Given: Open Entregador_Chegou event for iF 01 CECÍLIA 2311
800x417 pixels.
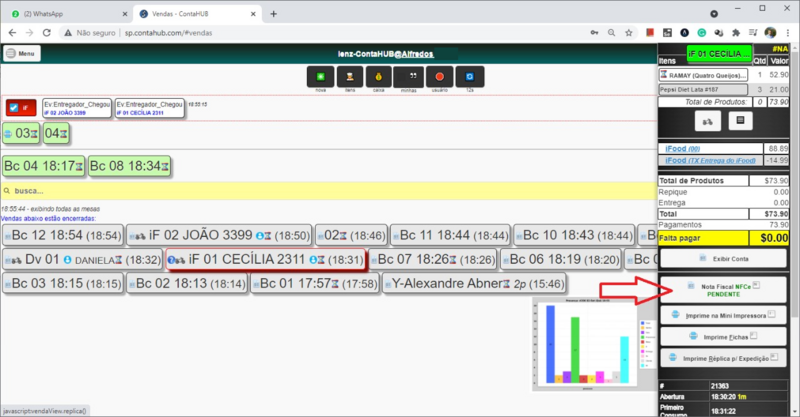Looking at the screenshot, I should [149, 108].
